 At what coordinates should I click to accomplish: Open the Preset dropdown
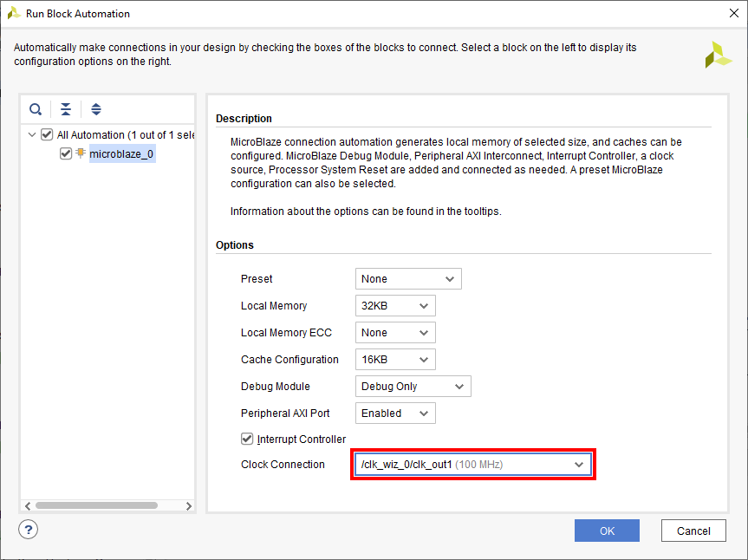tap(408, 278)
